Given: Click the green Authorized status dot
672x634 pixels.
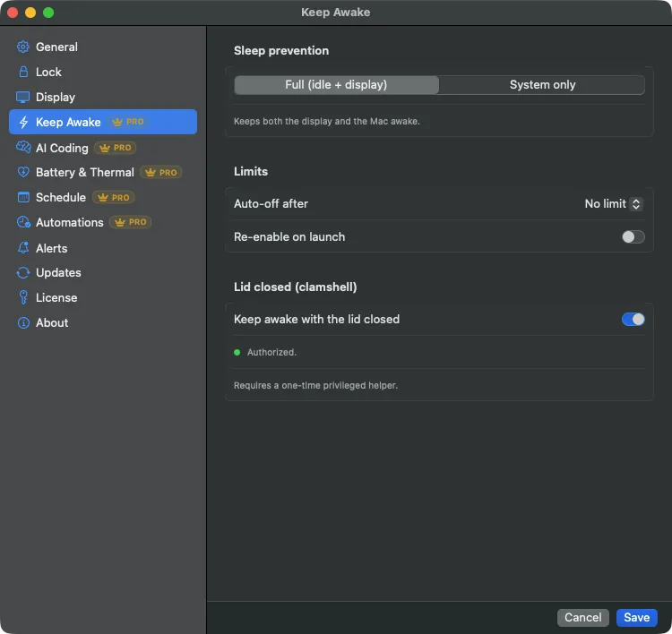Looking at the screenshot, I should pos(237,352).
